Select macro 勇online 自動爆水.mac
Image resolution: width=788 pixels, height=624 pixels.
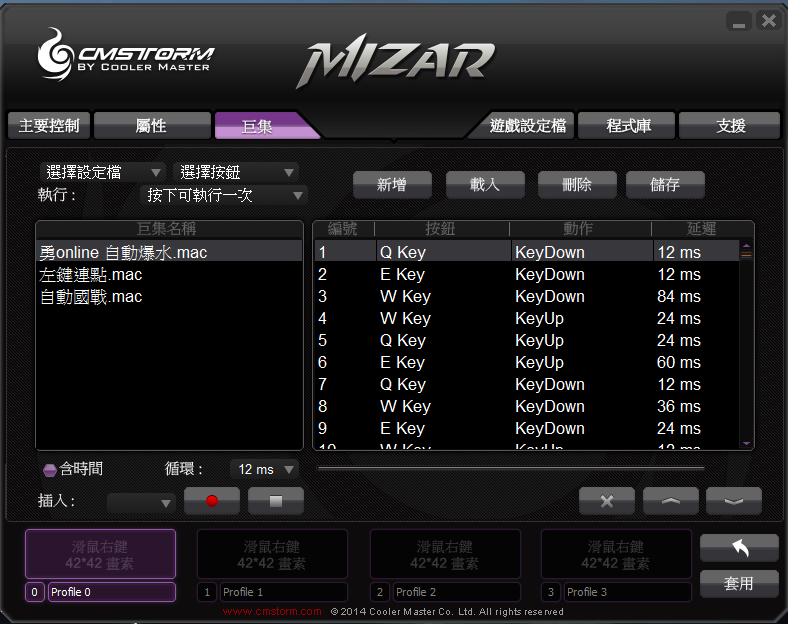(x=169, y=252)
